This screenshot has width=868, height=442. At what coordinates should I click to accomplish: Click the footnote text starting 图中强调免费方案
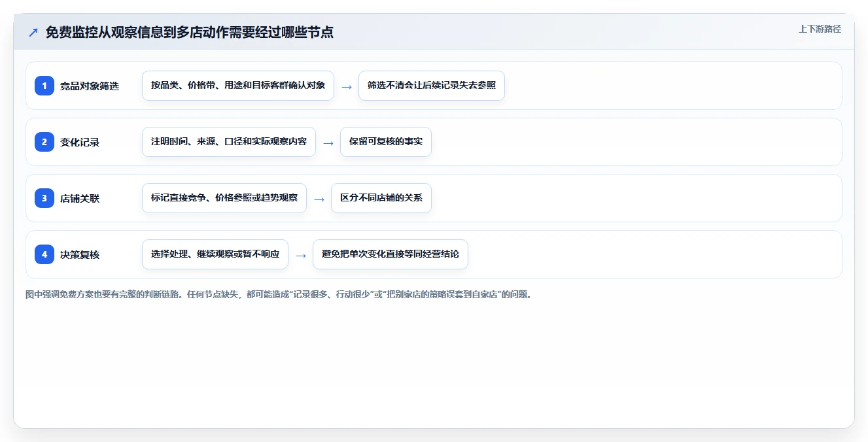[279, 295]
